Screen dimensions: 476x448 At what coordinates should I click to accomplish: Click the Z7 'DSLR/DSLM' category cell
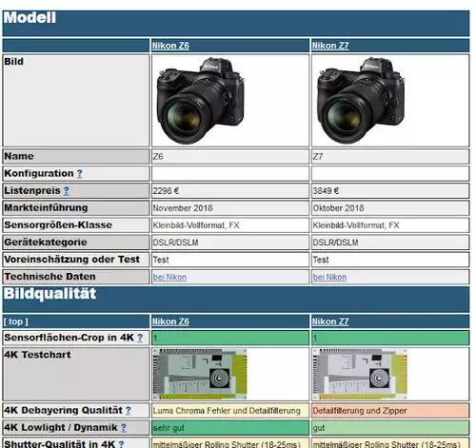click(x=390, y=243)
